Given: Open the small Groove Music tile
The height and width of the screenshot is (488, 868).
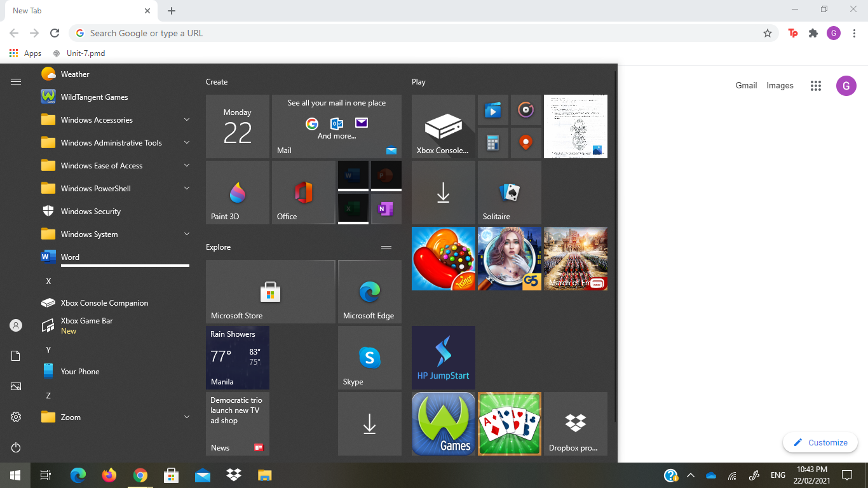Looking at the screenshot, I should pyautogui.click(x=526, y=110).
